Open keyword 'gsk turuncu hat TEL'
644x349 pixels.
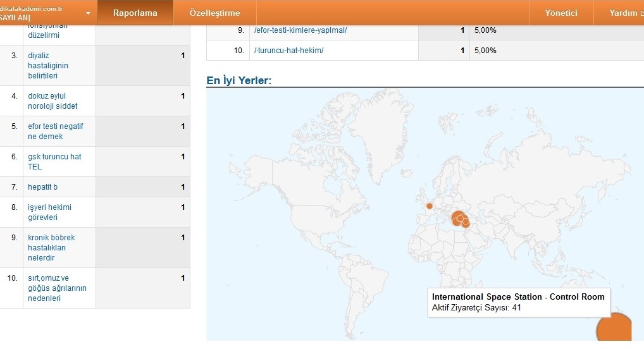(x=54, y=161)
